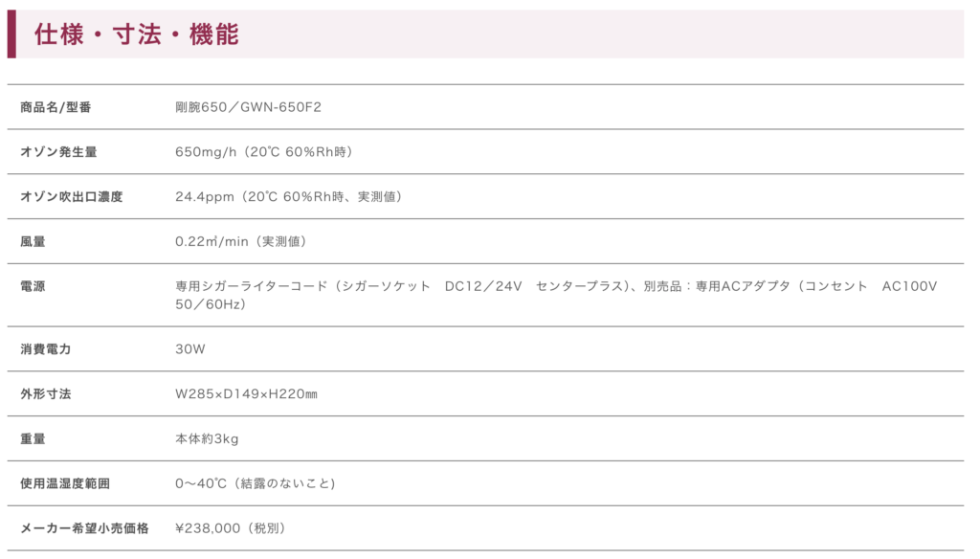Click the 使用温湿度範囲 row label
Screen dimensions: 980x559
(64, 483)
